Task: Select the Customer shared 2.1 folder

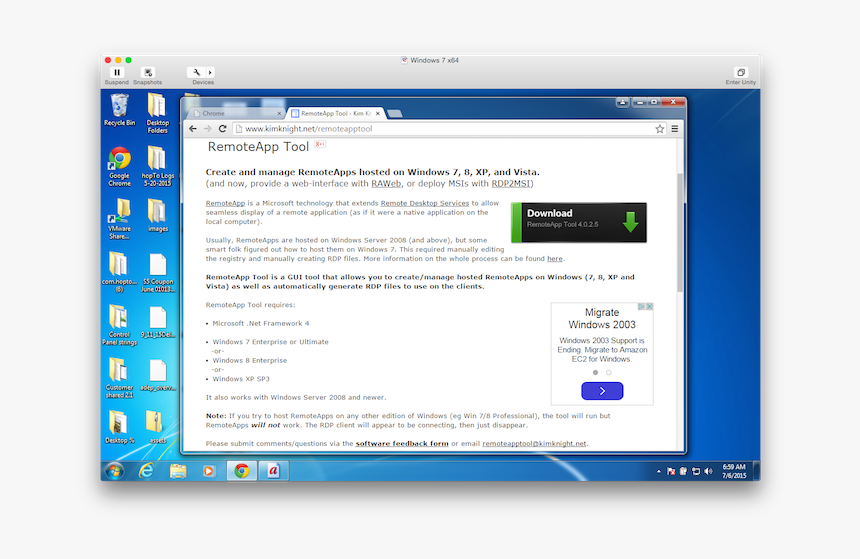Action: pos(119,377)
